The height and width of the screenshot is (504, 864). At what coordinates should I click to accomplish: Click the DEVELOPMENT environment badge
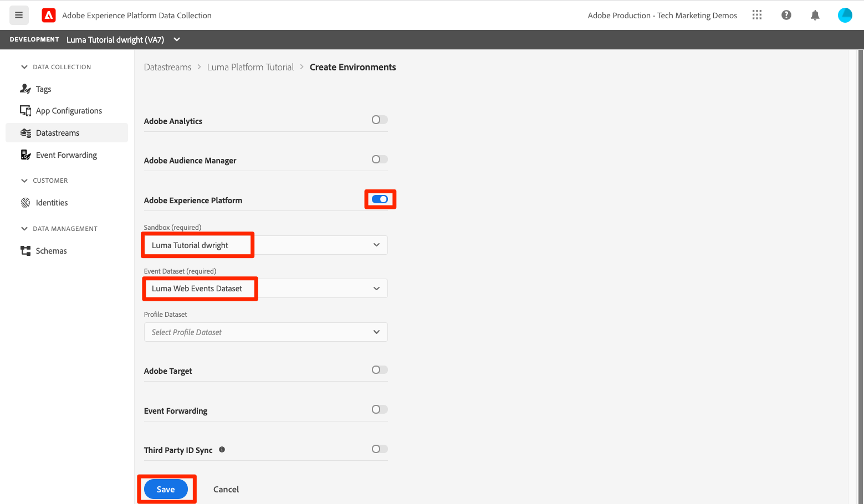click(x=34, y=39)
